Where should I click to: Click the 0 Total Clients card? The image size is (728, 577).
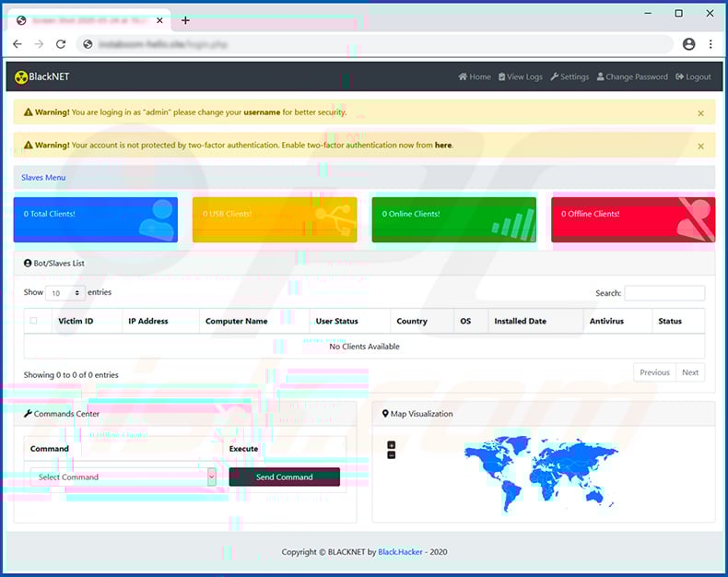[96, 219]
